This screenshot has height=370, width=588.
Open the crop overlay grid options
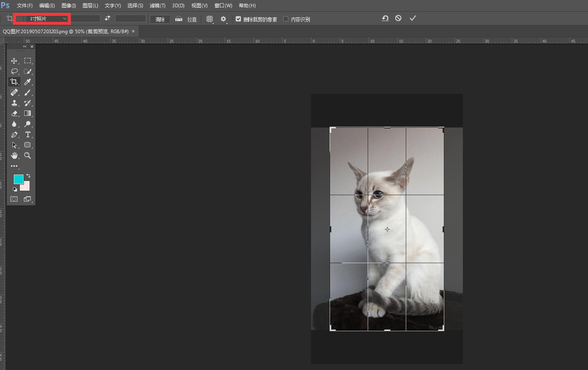pos(210,19)
